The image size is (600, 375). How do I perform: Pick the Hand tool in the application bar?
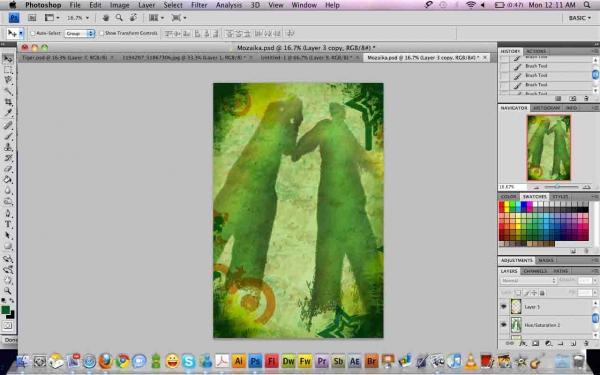click(x=106, y=18)
